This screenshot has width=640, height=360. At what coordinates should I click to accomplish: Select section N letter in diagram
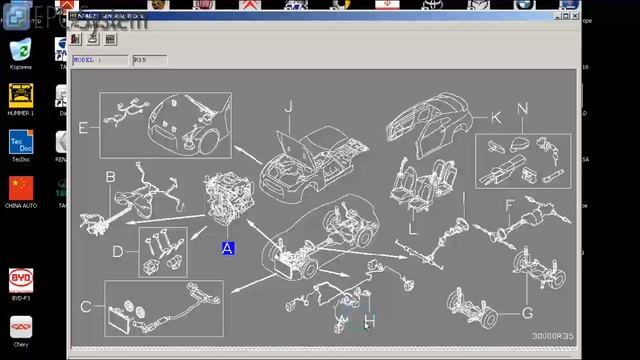[x=522, y=109]
